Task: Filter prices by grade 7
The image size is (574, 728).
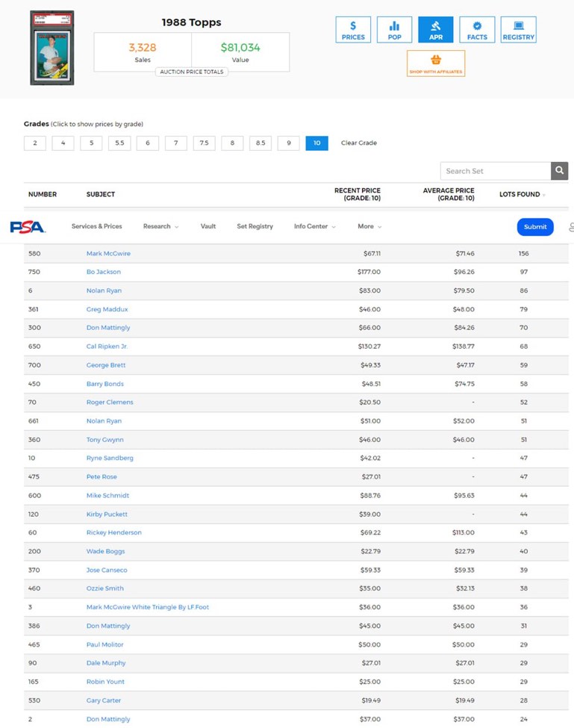Action: click(x=176, y=143)
